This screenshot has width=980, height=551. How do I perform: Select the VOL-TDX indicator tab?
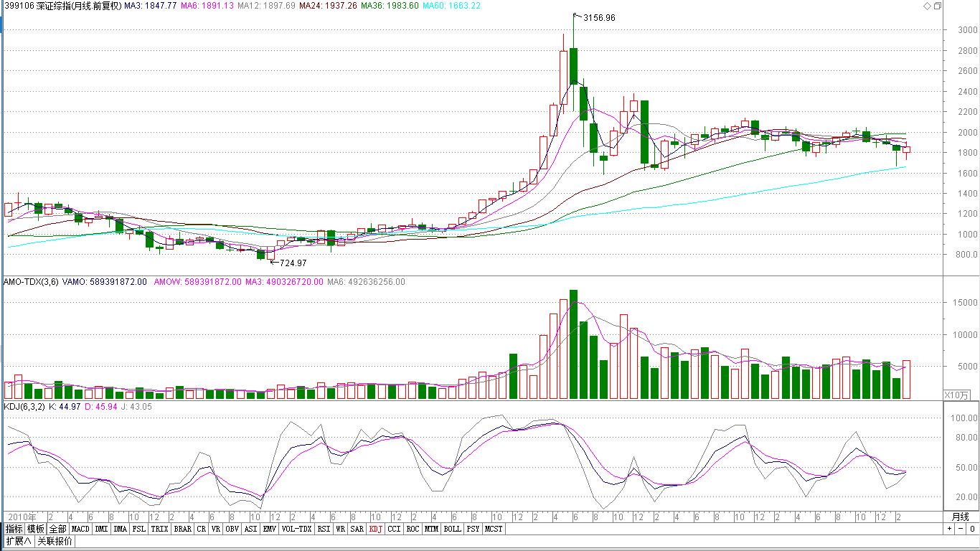point(296,529)
